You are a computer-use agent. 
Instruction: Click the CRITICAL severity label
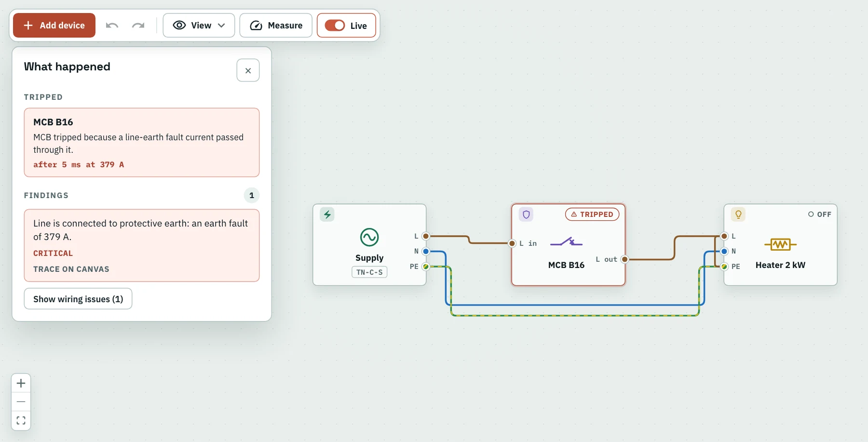pyautogui.click(x=53, y=253)
